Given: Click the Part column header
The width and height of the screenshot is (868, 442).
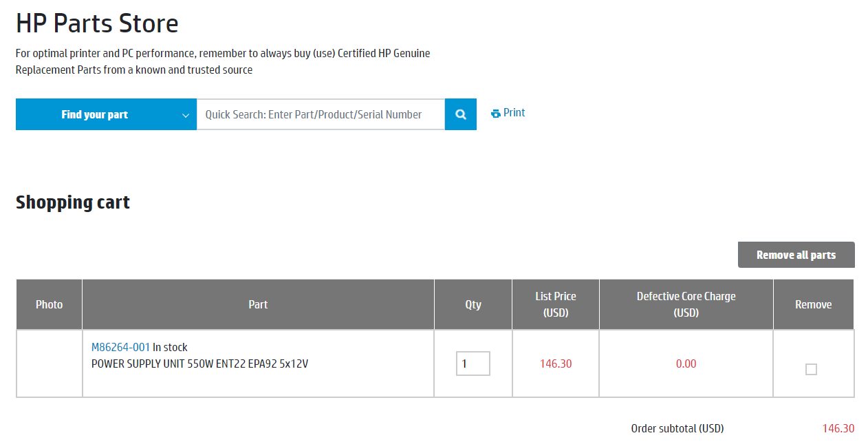Looking at the screenshot, I should point(258,304).
